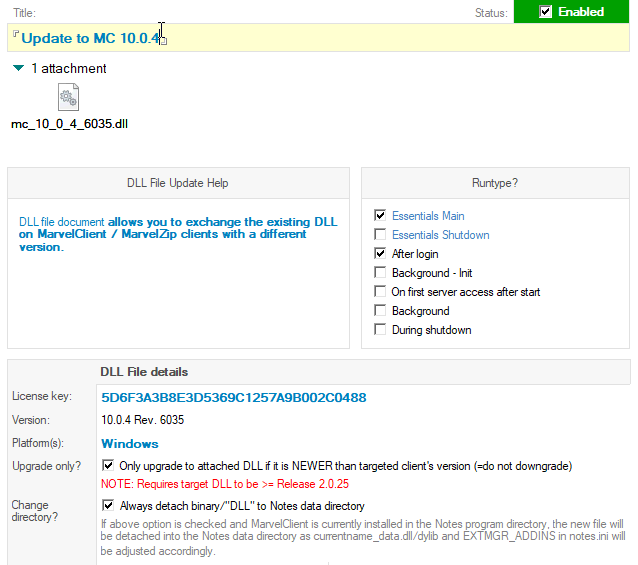Click the Platform(s) value 'Windows'
This screenshot has height=565, width=638.
130,443
